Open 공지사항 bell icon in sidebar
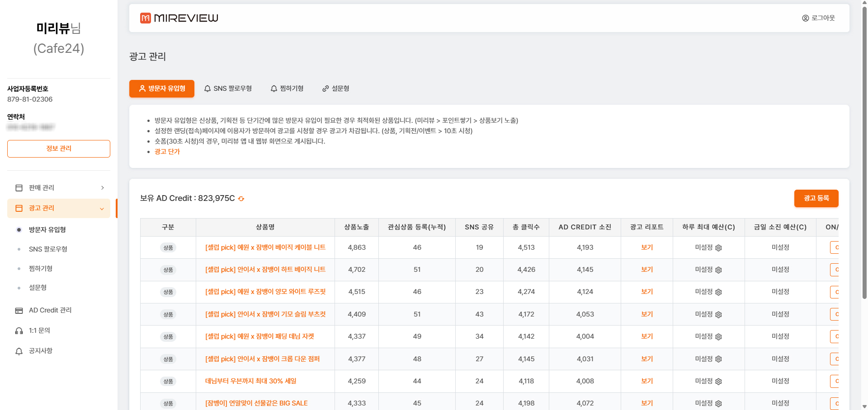This screenshot has height=410, width=868. [x=19, y=351]
